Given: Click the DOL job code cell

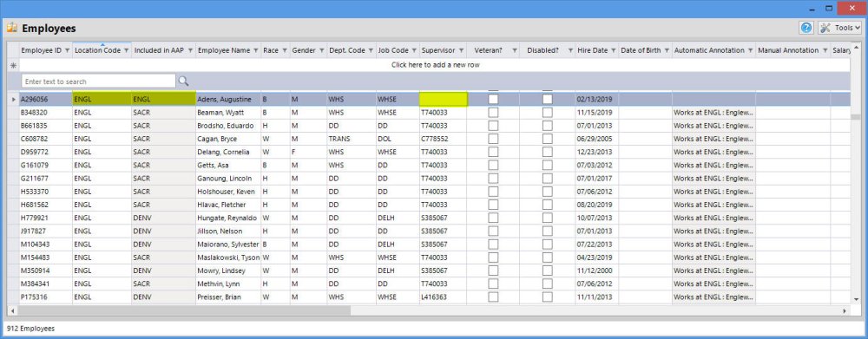Looking at the screenshot, I should click(x=398, y=139).
